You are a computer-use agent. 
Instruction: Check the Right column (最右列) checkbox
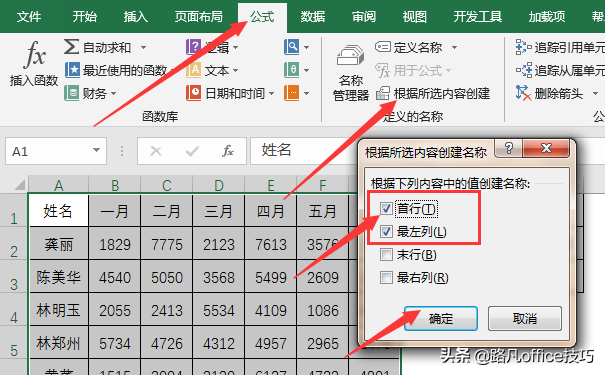click(386, 277)
